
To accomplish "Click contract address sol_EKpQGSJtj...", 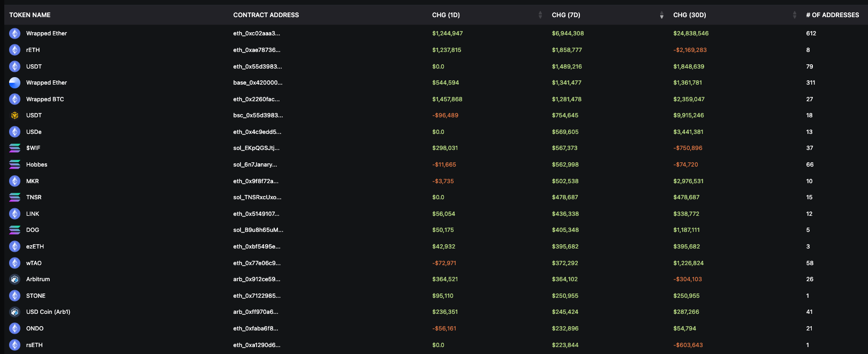I will (256, 148).
